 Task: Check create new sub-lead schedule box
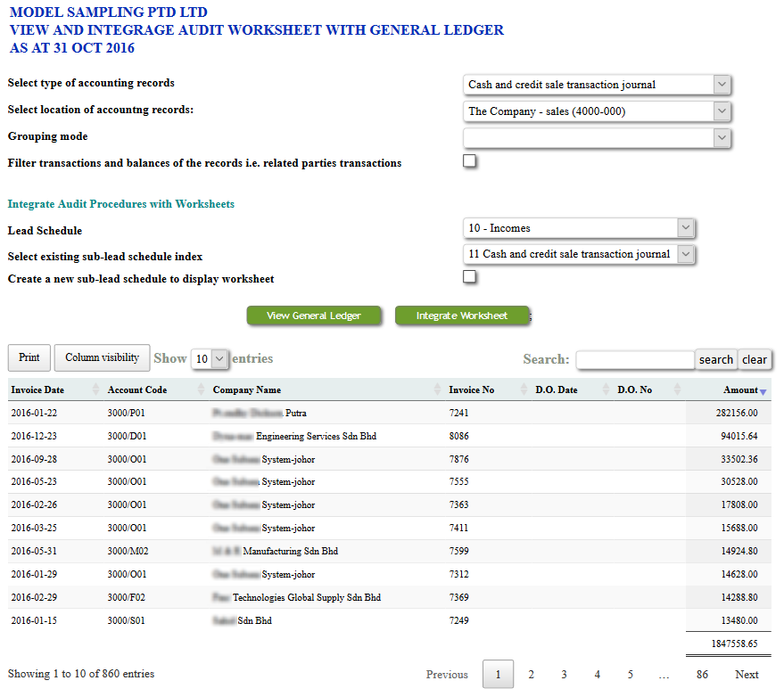(470, 277)
